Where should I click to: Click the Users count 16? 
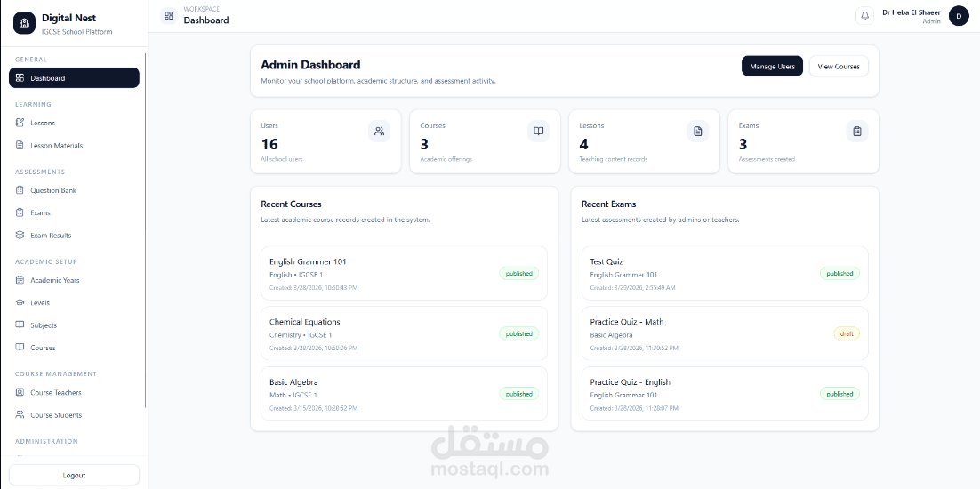point(269,144)
